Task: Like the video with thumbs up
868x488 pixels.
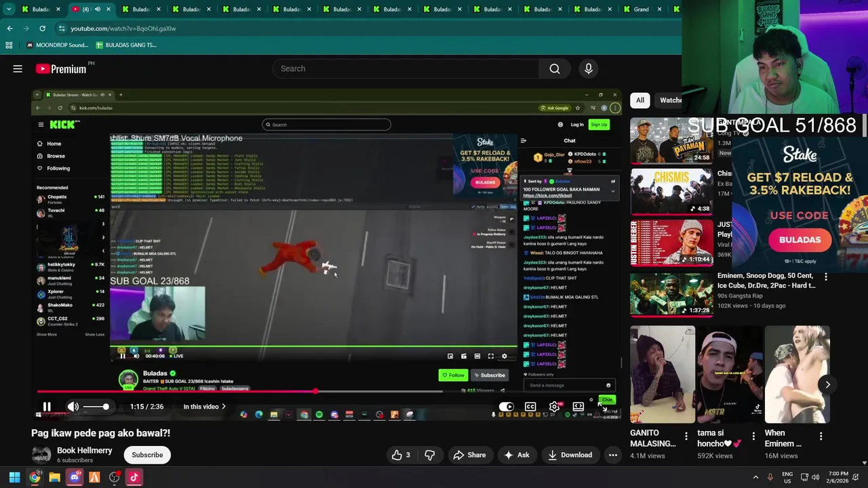Action: 400,455
